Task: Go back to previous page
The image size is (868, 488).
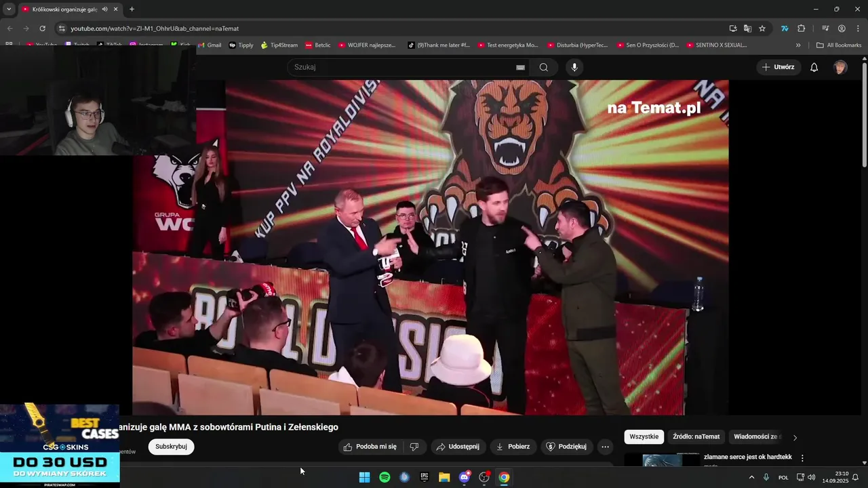Action: (9, 28)
